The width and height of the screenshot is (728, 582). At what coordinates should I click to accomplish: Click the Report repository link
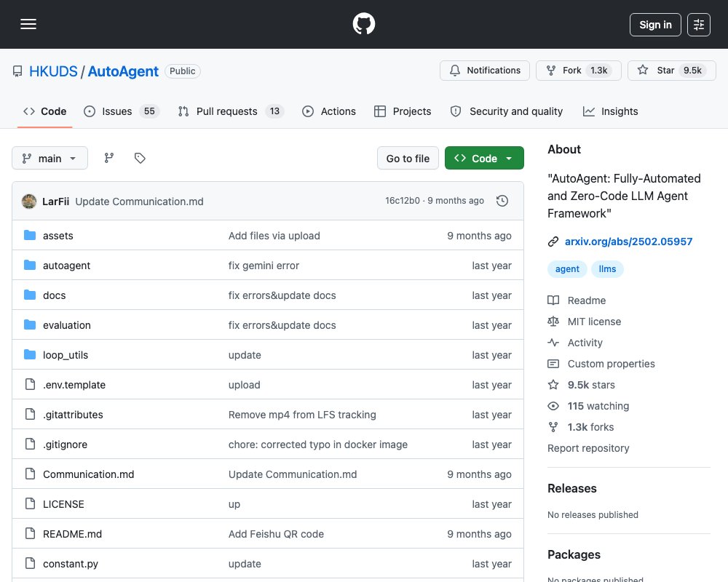[588, 448]
